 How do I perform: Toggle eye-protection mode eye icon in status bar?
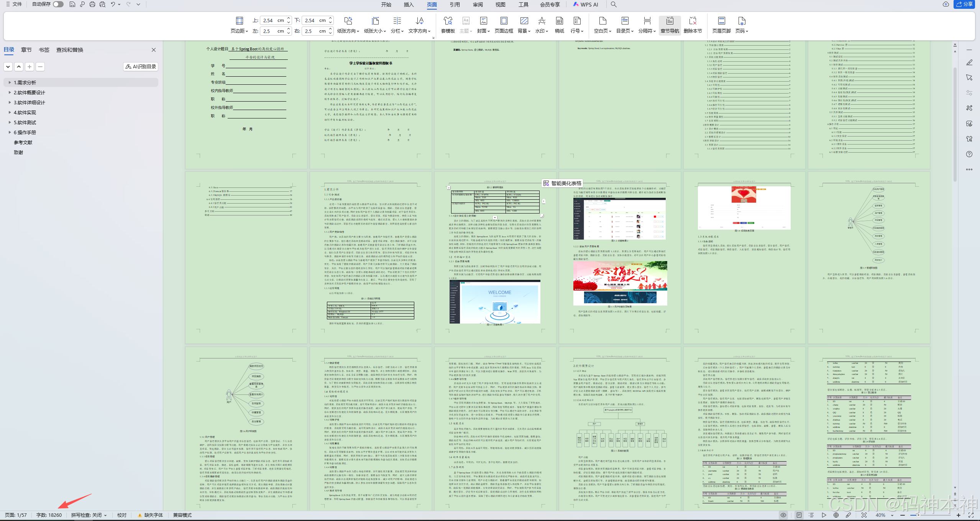(783, 515)
